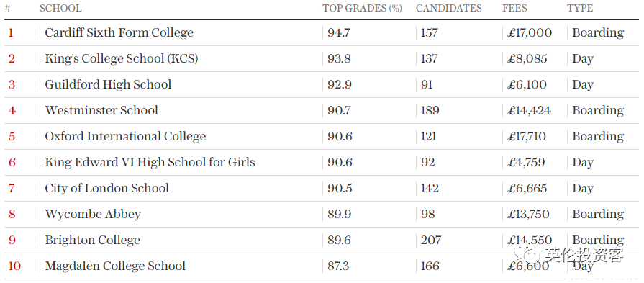Select the FEES column header
The height and width of the screenshot is (283, 644).
point(514,8)
